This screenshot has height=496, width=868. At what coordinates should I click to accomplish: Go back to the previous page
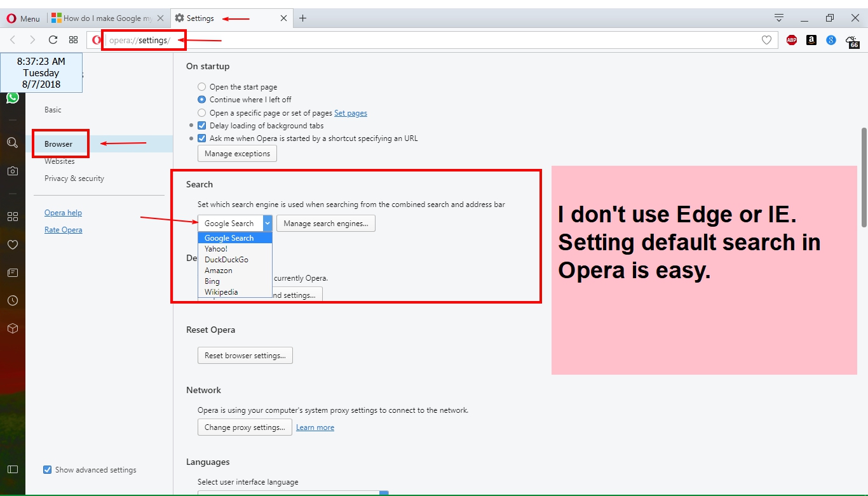point(13,40)
